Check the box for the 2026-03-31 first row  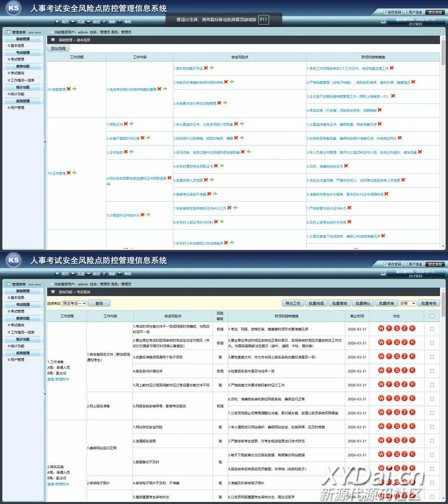(432, 329)
